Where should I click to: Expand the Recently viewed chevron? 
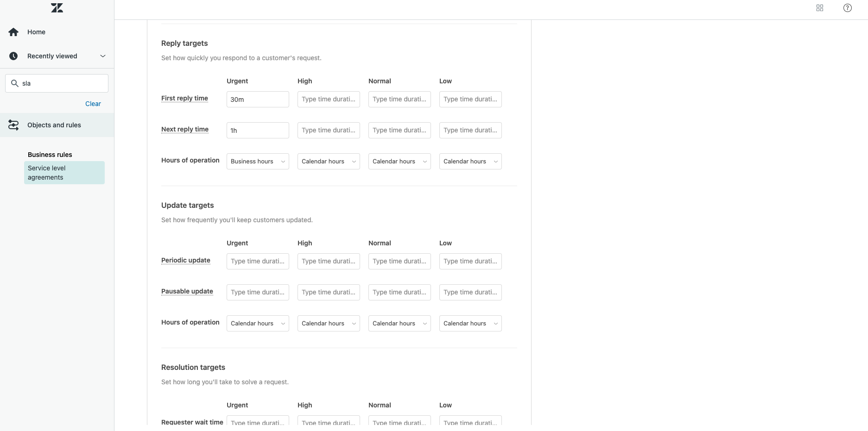(x=103, y=56)
